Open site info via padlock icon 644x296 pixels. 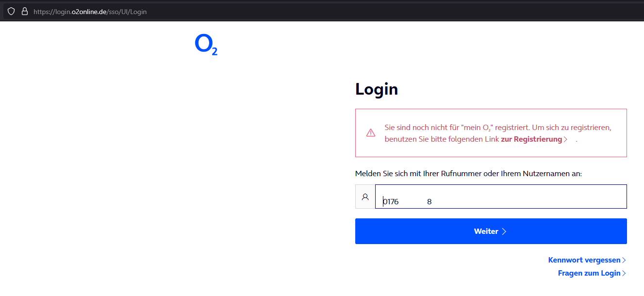click(24, 11)
